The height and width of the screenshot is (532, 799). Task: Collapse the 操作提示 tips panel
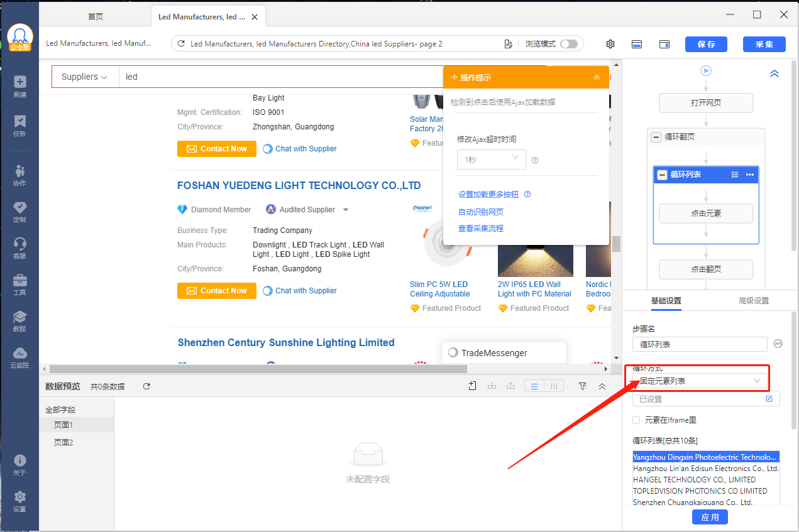[597, 77]
